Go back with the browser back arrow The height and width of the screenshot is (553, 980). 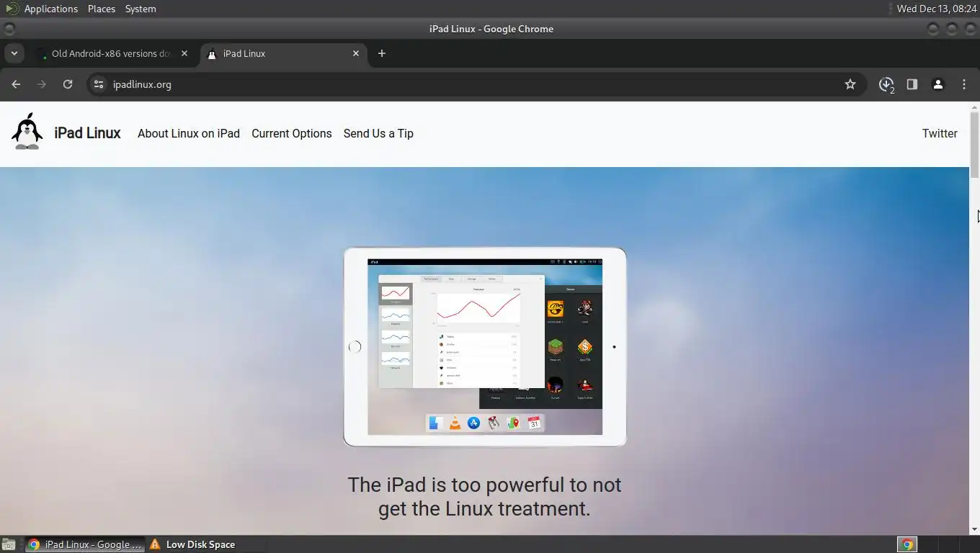(x=16, y=84)
